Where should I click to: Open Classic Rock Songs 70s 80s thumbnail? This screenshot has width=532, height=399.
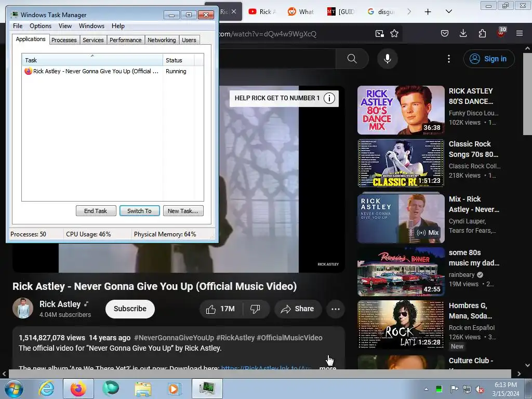pos(401,163)
